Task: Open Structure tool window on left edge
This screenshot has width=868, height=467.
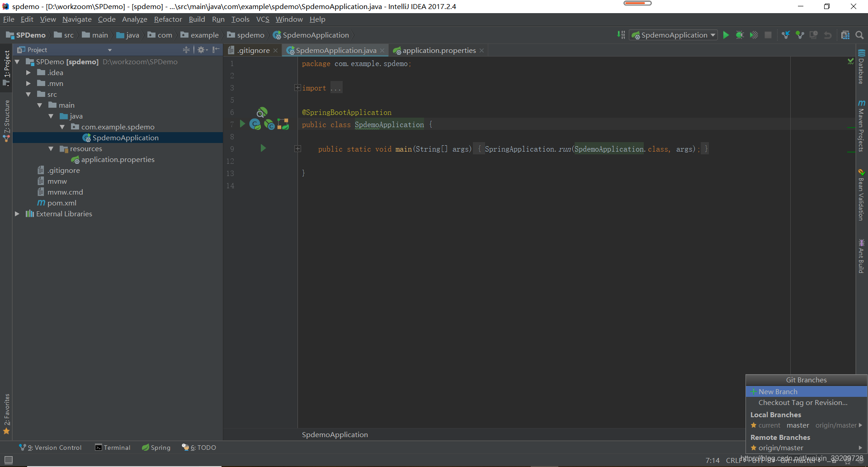Action: click(x=6, y=121)
